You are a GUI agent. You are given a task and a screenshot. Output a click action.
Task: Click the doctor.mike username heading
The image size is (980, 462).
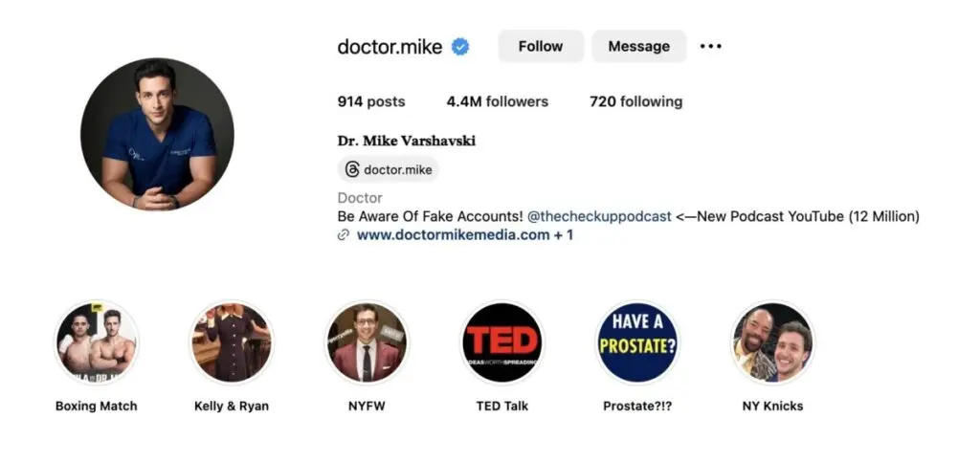click(390, 47)
